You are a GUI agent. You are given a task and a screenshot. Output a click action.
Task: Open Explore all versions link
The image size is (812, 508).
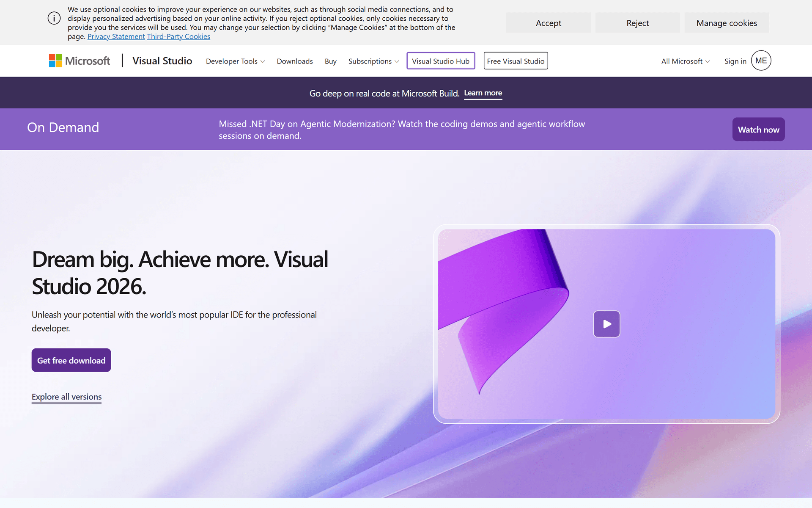pyautogui.click(x=66, y=397)
